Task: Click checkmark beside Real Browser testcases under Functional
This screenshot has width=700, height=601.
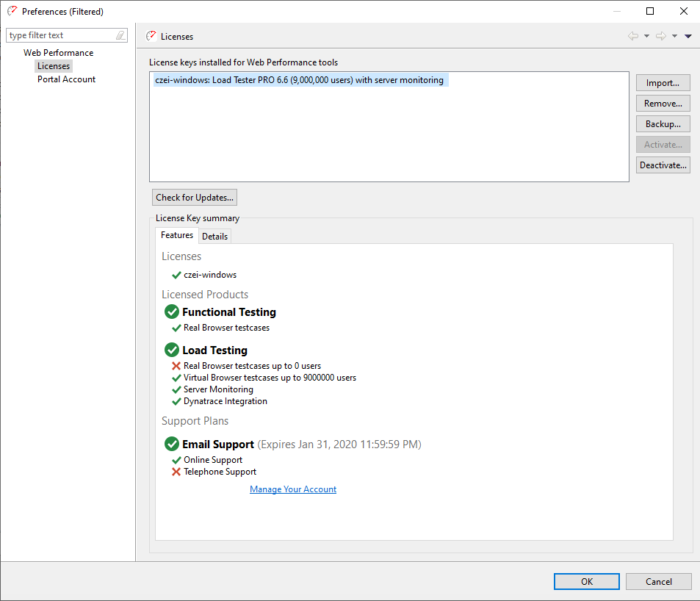Action: click(x=176, y=328)
